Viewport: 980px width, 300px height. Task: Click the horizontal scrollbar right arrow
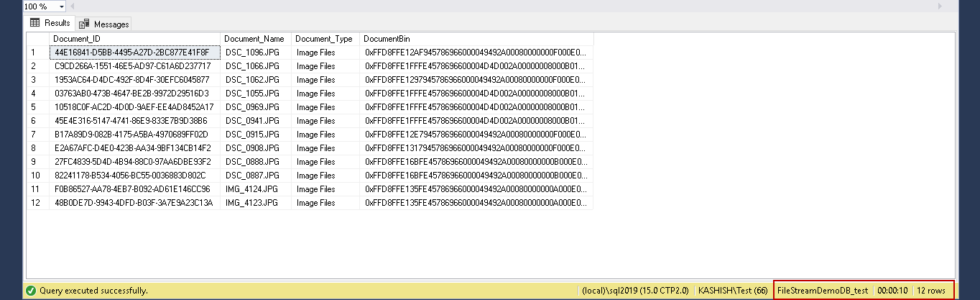pyautogui.click(x=940, y=6)
